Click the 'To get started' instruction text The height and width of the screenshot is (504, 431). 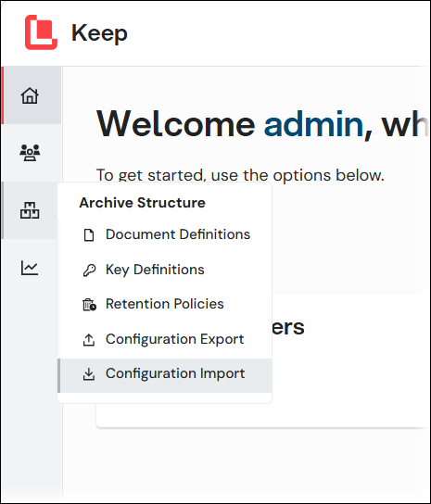[x=240, y=175]
